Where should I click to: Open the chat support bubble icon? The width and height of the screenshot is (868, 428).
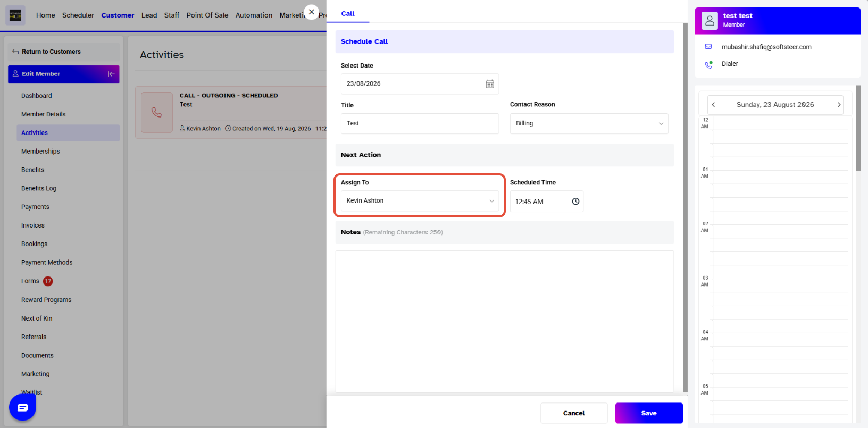point(22,407)
